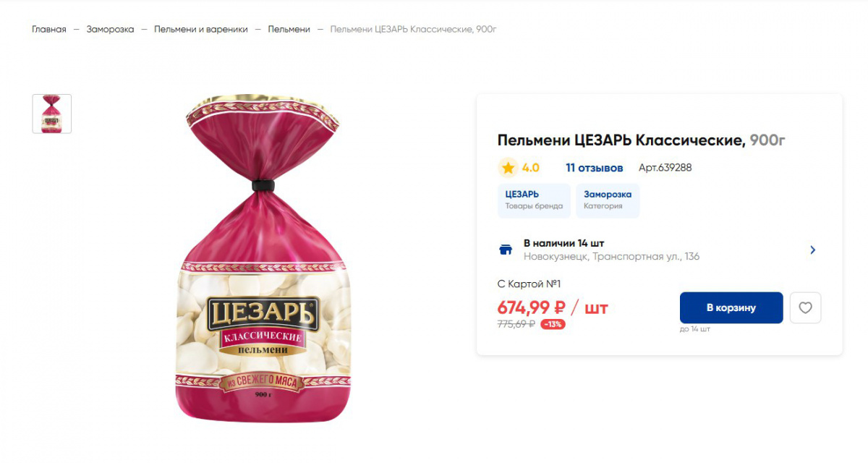Click the store availability icon
Image resolution: width=868 pixels, height=463 pixels.
pos(506,250)
